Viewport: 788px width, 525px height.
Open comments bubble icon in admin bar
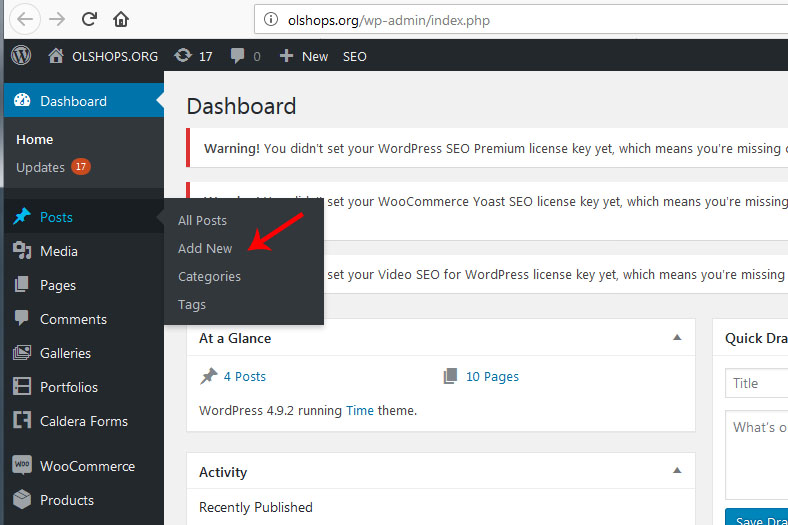click(x=237, y=55)
